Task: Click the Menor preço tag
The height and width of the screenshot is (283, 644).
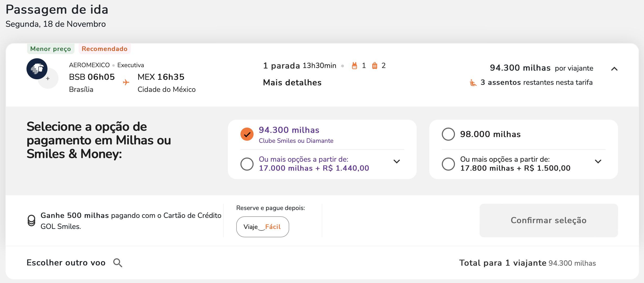Action: 51,49
